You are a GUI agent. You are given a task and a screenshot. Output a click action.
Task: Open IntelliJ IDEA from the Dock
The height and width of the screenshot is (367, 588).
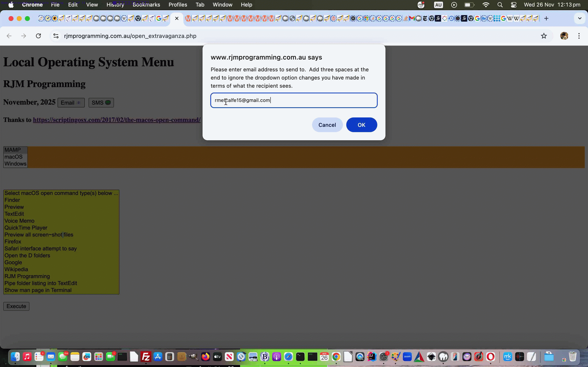(x=372, y=357)
